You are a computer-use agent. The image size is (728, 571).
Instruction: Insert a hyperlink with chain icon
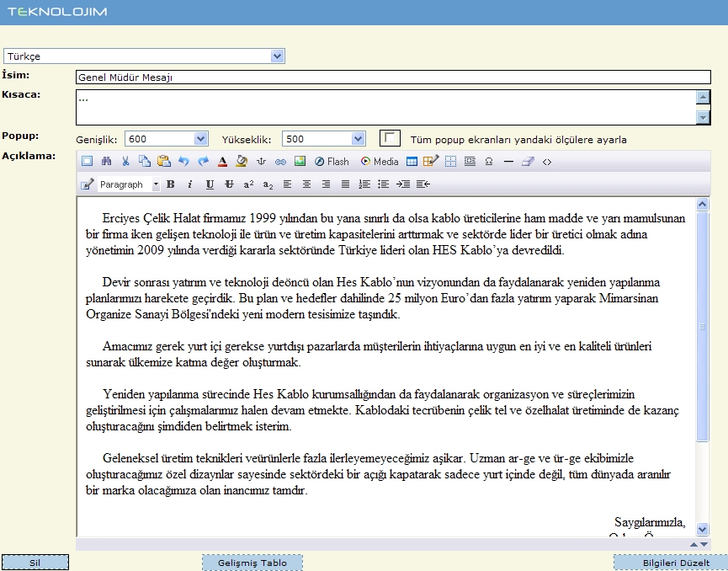[x=280, y=162]
